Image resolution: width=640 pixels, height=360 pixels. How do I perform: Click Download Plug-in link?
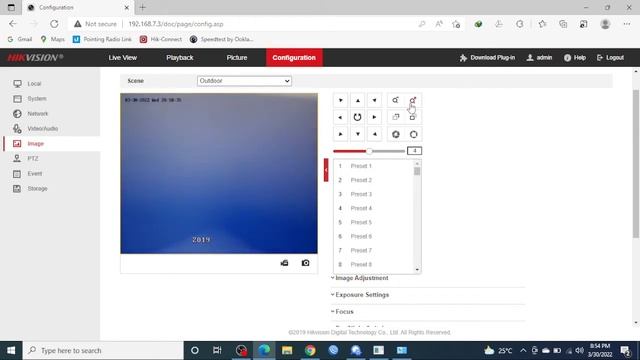click(487, 58)
